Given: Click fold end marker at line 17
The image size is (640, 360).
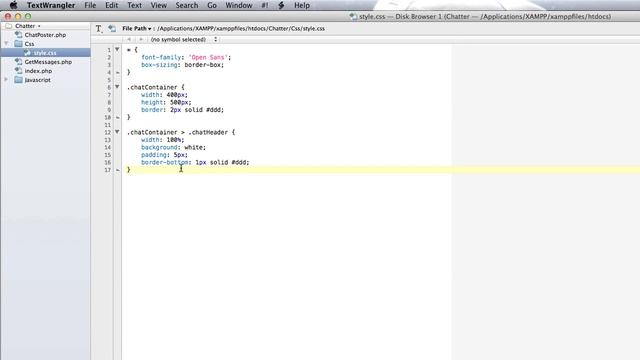Looking at the screenshot, I should click(x=118, y=170).
